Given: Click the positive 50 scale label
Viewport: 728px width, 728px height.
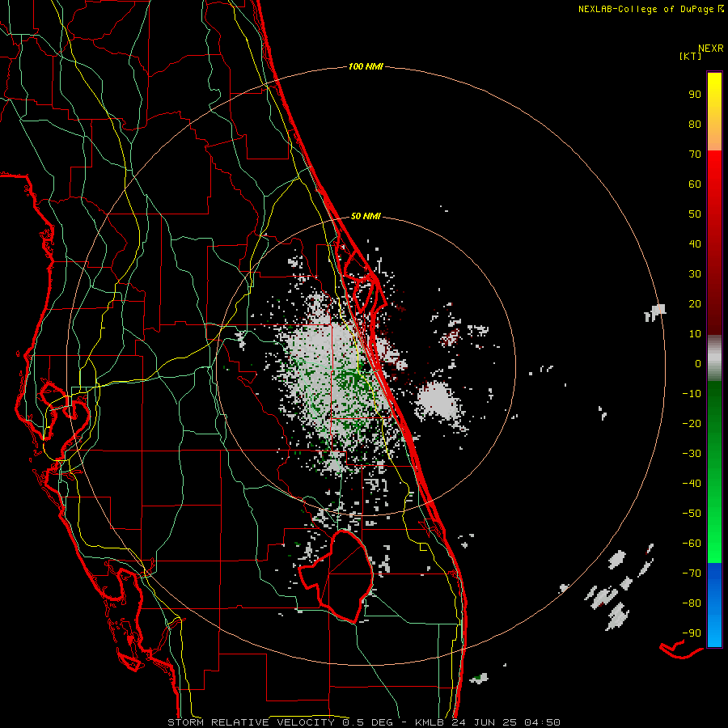Looking at the screenshot, I should click(695, 214).
